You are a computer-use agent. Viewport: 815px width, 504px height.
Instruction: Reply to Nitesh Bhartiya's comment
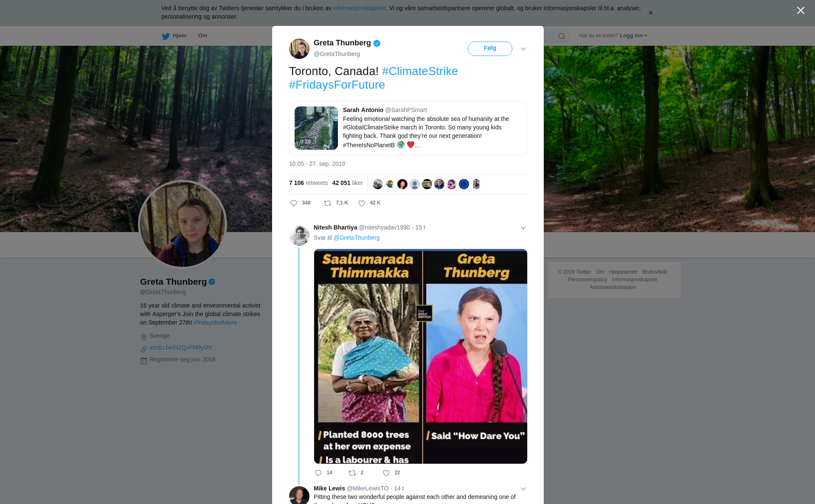coord(318,473)
